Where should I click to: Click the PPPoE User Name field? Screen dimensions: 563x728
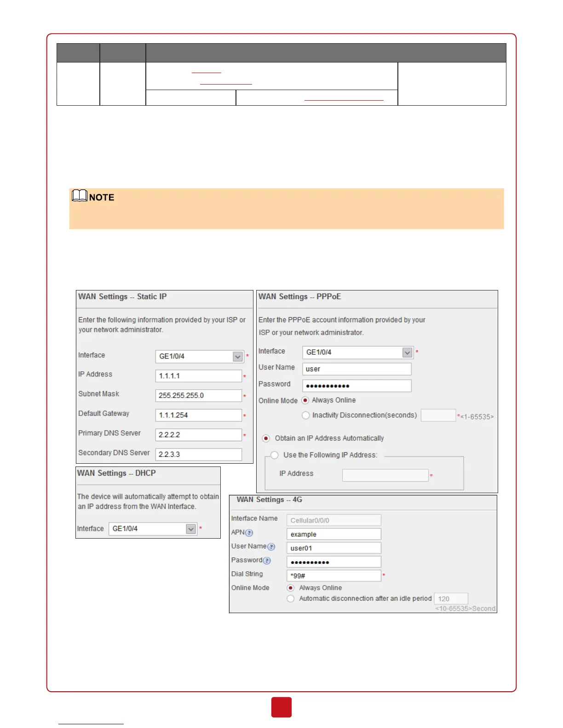point(357,369)
